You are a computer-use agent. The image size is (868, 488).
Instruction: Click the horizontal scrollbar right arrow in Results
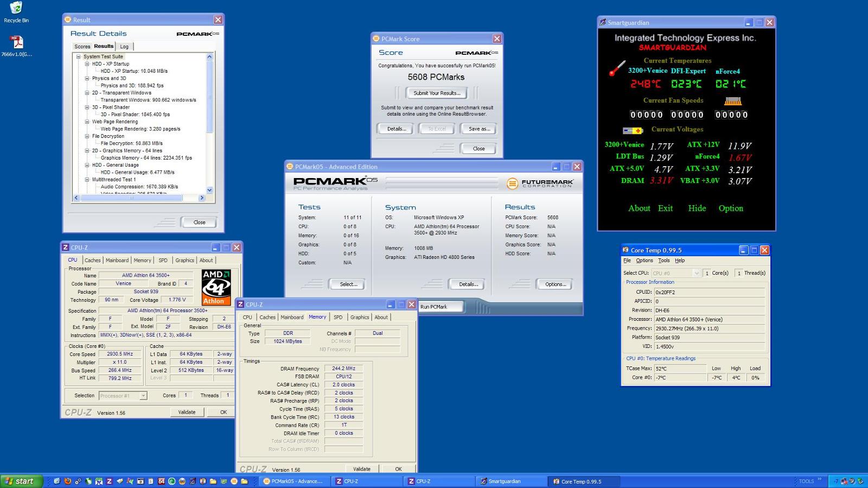pyautogui.click(x=202, y=198)
